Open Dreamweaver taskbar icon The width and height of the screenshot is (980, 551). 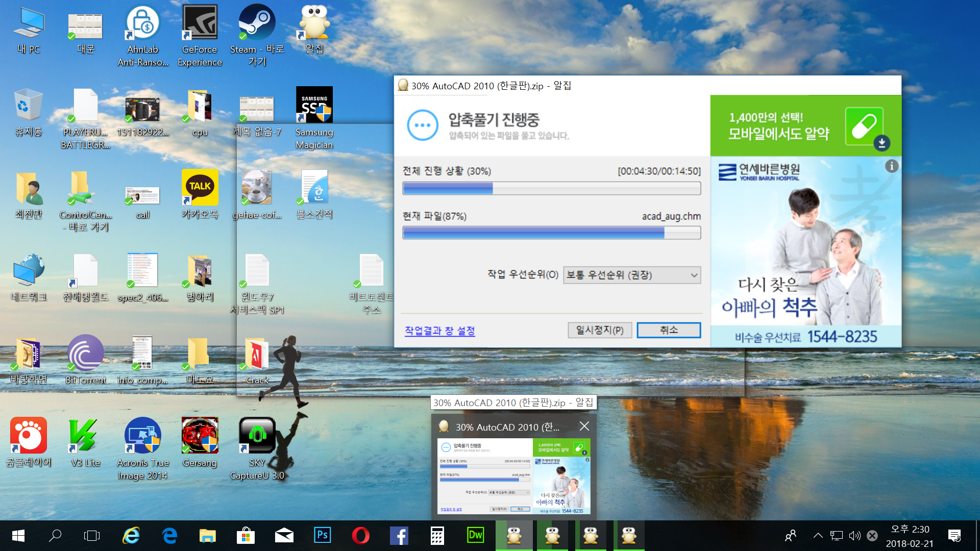[x=475, y=535]
